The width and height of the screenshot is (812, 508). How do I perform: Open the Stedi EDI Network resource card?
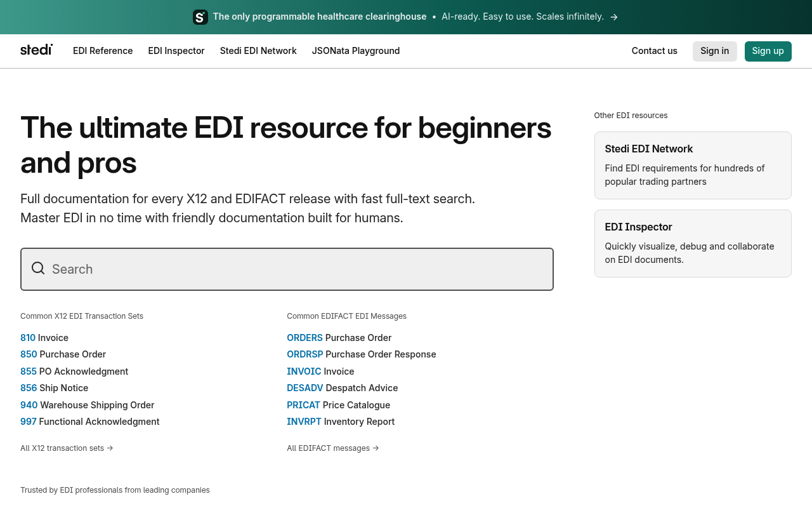click(x=693, y=165)
